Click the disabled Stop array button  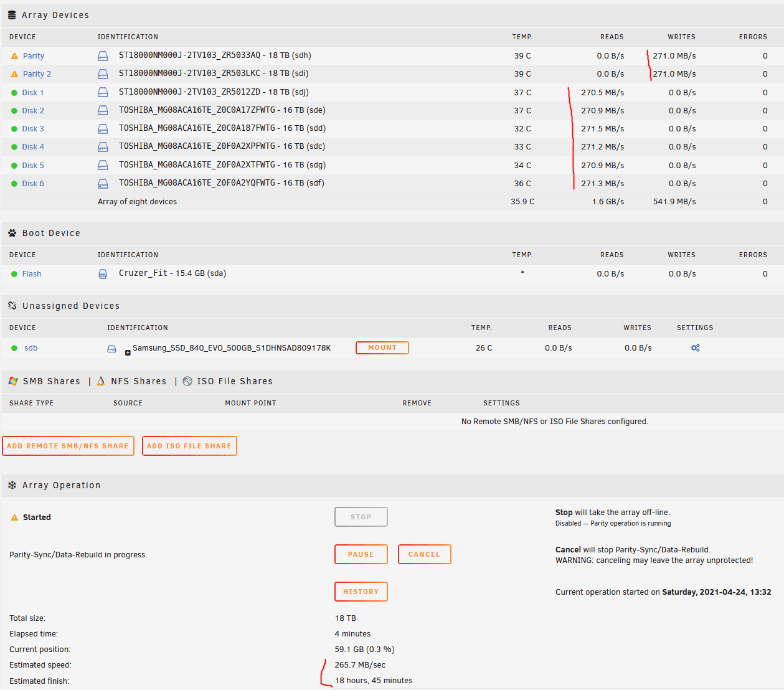[361, 517]
